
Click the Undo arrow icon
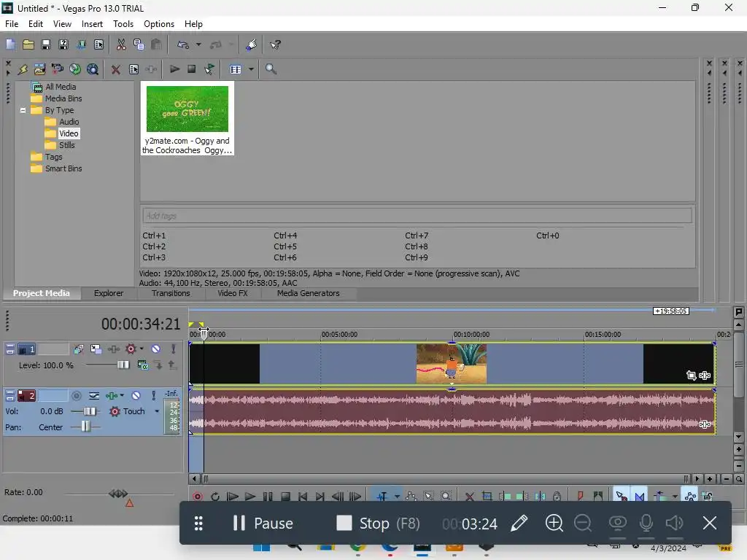tap(183, 44)
